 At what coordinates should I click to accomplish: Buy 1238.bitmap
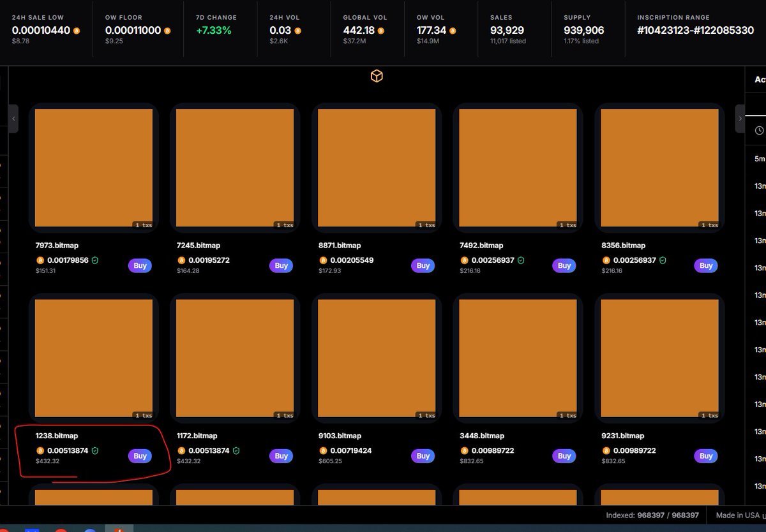pos(140,456)
